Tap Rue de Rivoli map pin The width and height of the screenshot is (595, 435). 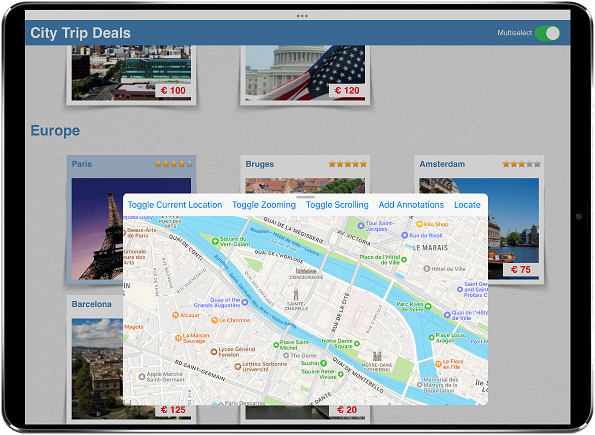point(405,235)
